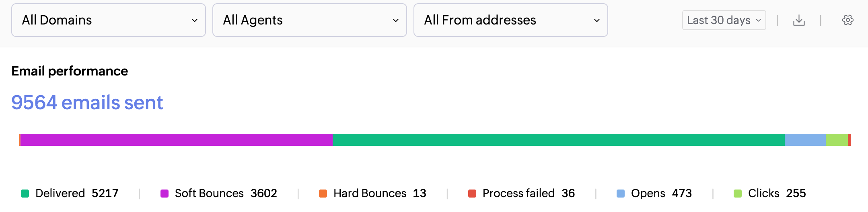This screenshot has height=212, width=868.
Task: Click the blue Opens legend square
Action: 621,194
